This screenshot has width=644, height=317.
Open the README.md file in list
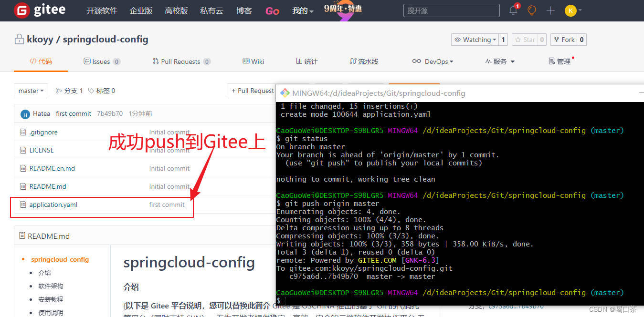point(48,186)
